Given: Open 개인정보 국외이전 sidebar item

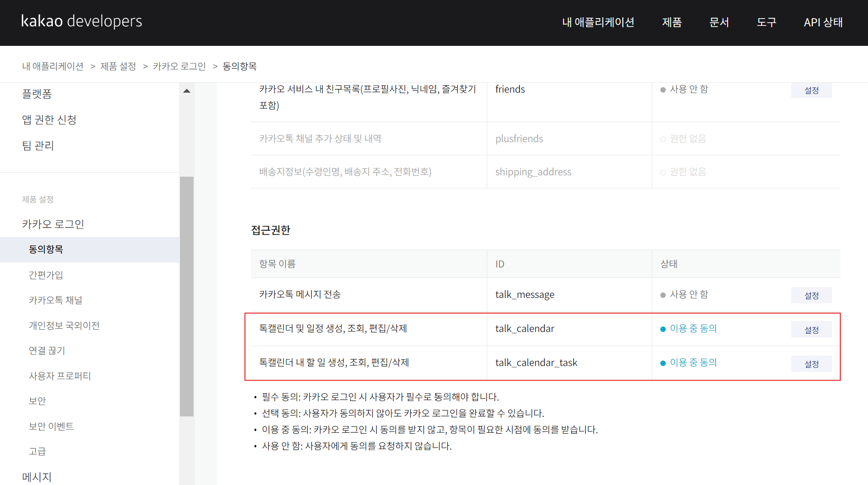Looking at the screenshot, I should coord(64,326).
